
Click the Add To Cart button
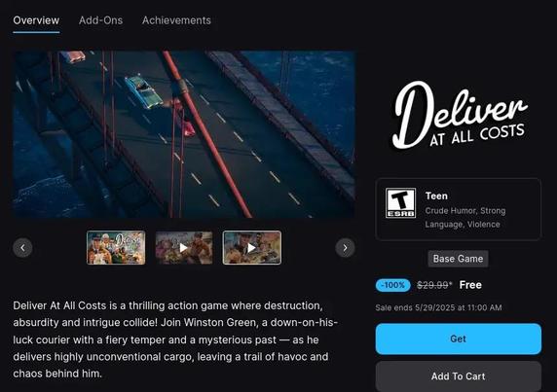pos(459,376)
